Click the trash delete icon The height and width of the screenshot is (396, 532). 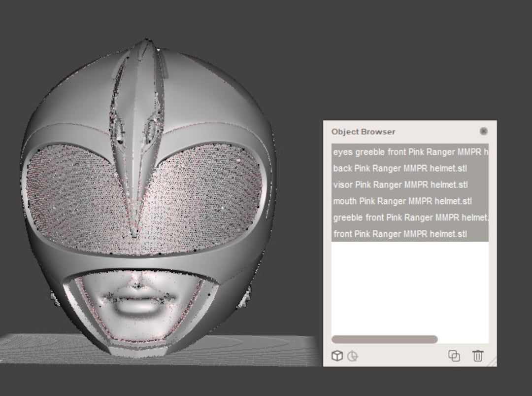click(477, 356)
